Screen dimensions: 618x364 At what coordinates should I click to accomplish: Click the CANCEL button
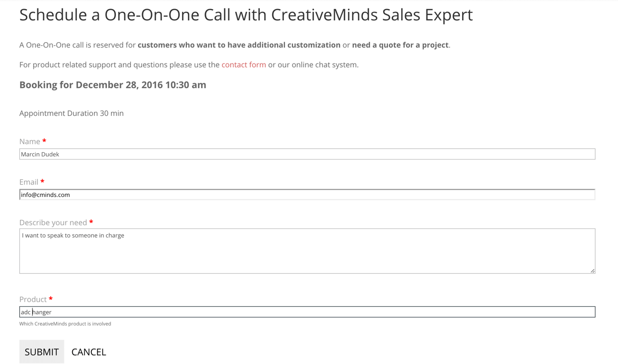point(89,352)
